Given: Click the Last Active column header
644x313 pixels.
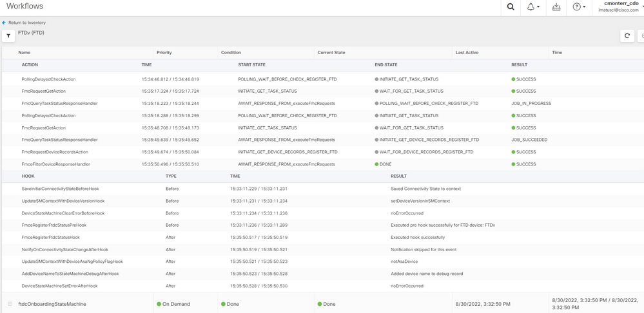Looking at the screenshot, I should point(467,53).
